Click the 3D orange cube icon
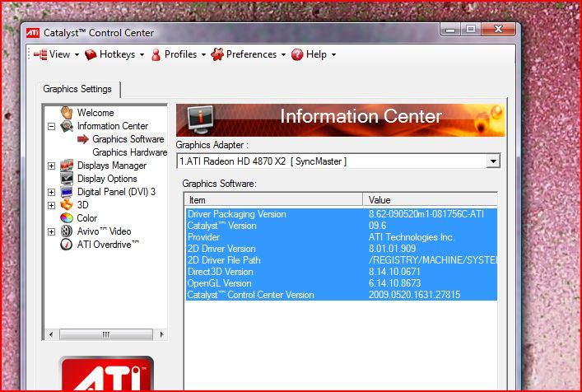This screenshot has width=582, height=392. point(67,205)
